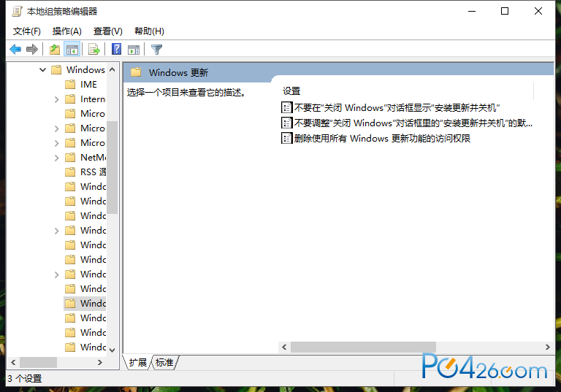The image size is (561, 392).
Task: Expand the second Micro... tree node
Action: 56,128
